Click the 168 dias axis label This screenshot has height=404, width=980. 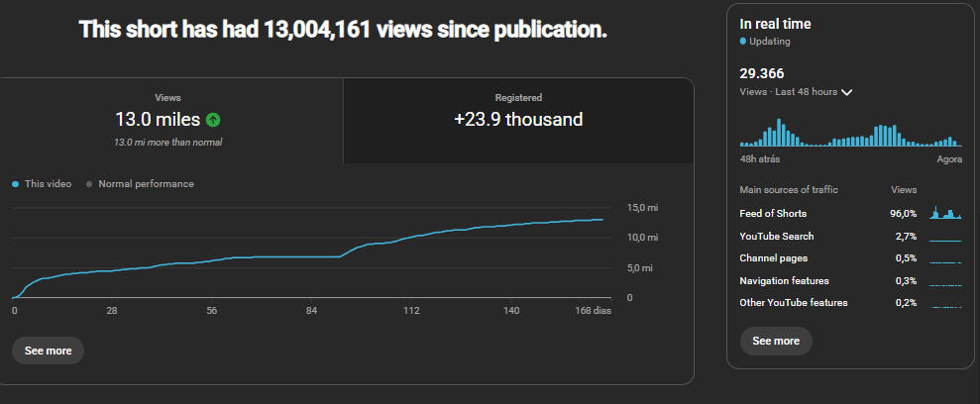click(594, 311)
